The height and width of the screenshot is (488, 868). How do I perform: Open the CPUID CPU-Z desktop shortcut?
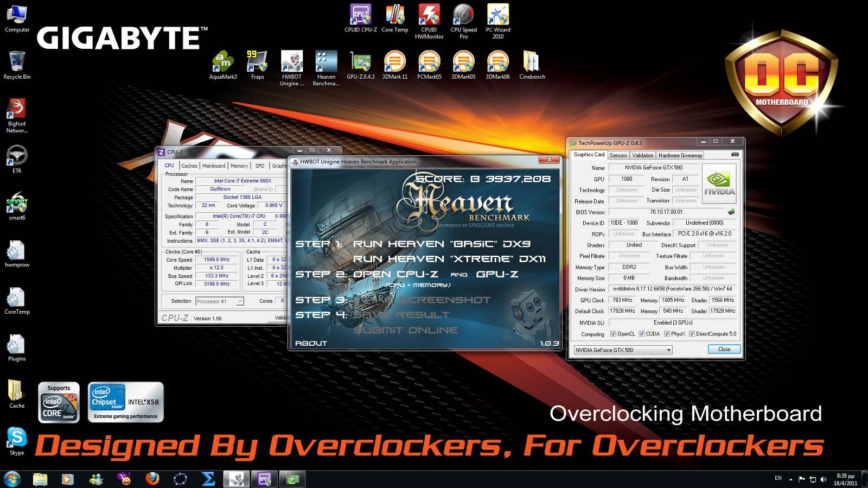pos(360,18)
